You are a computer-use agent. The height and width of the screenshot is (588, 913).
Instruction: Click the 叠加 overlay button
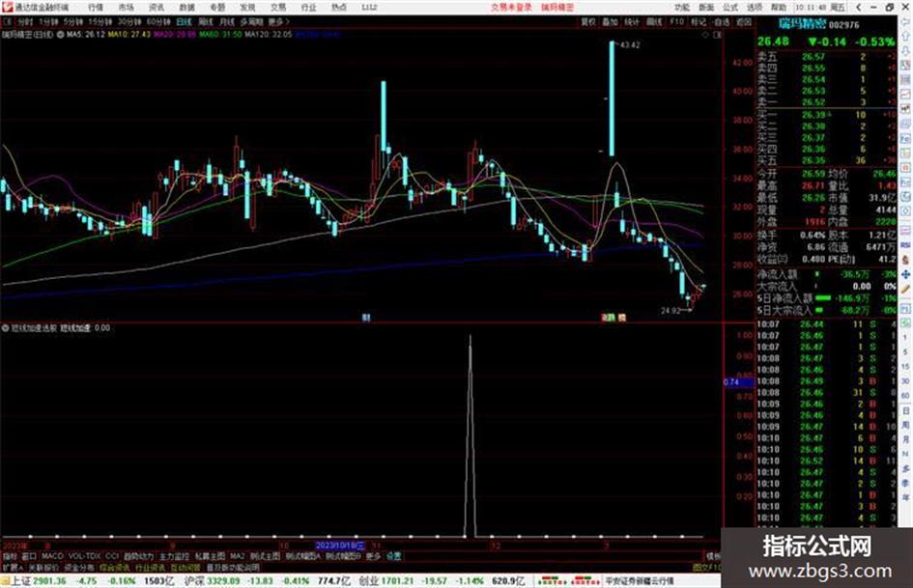610,21
